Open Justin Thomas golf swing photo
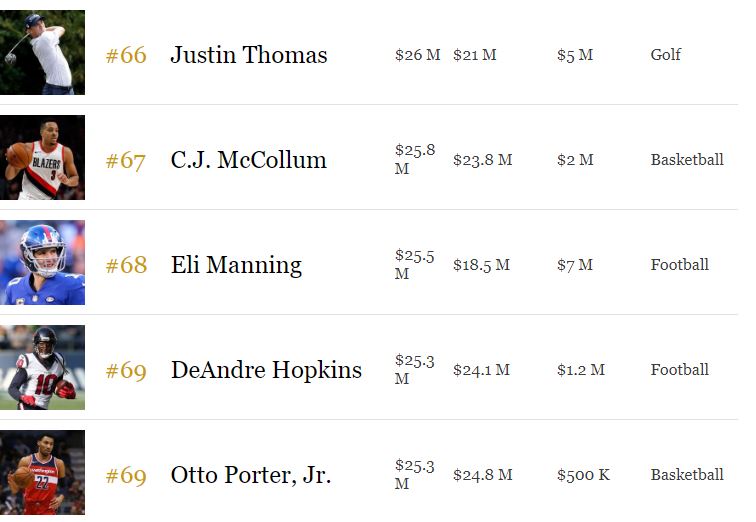 click(42, 52)
